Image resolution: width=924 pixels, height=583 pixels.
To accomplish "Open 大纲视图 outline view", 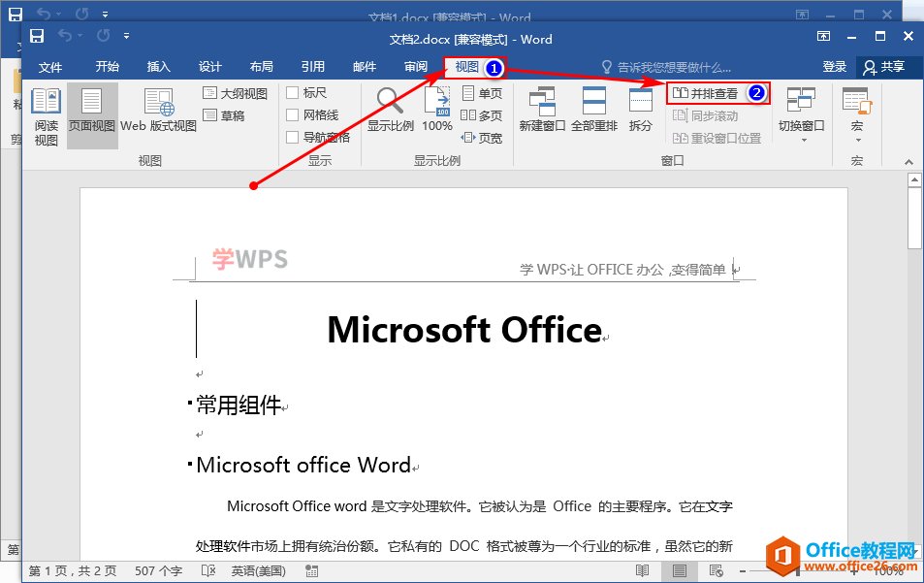I will (x=236, y=93).
